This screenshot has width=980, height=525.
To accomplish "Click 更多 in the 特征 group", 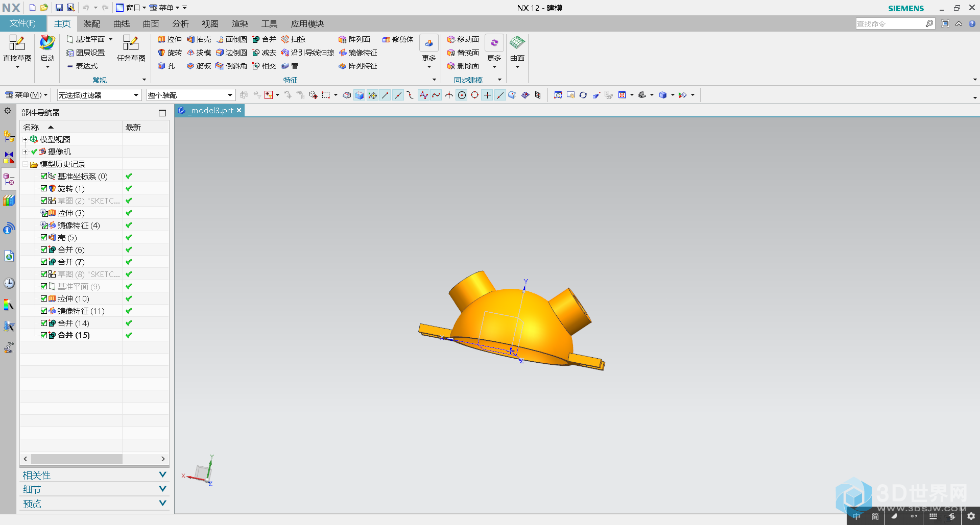I will [429, 52].
